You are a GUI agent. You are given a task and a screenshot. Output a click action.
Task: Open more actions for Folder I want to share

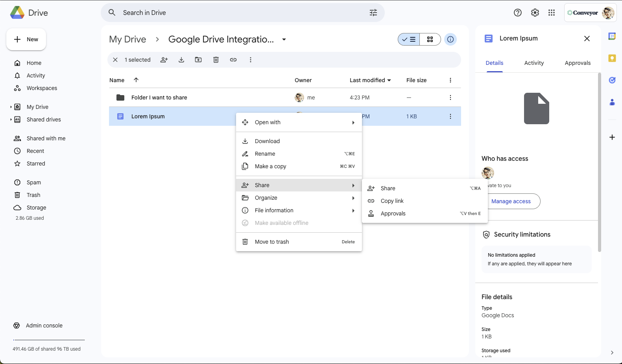pos(450,97)
